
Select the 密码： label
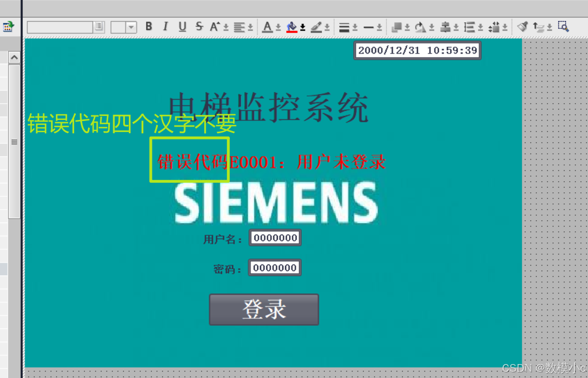pyautogui.click(x=228, y=269)
